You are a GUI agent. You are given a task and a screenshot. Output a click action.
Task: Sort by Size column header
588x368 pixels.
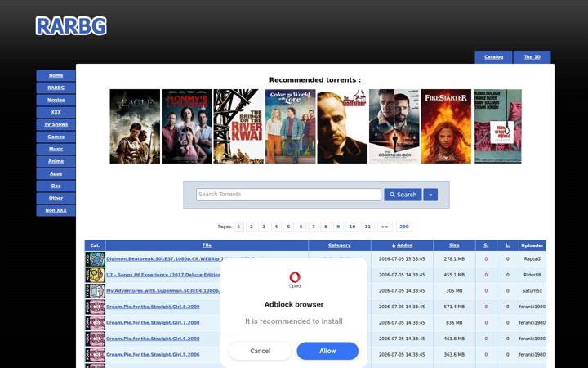(x=454, y=245)
